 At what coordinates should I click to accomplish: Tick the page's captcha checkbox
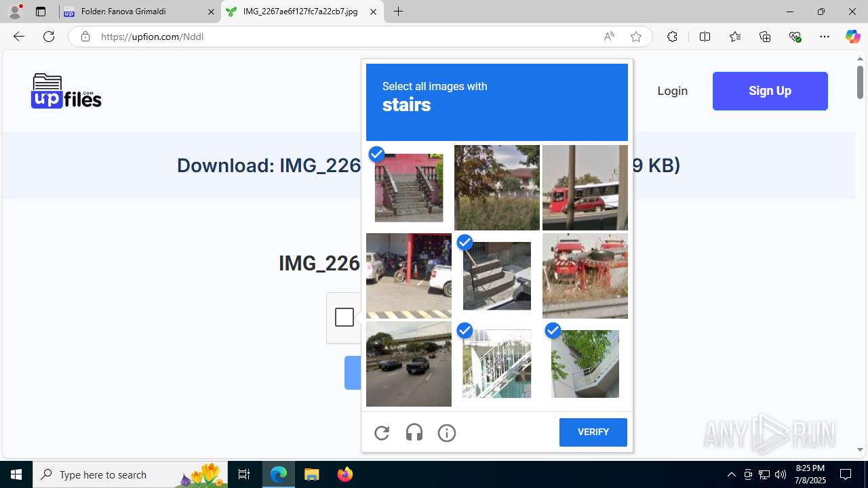click(x=344, y=317)
